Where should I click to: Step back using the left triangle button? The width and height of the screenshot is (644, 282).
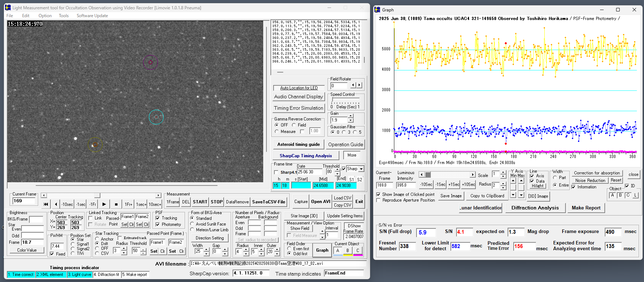pyautogui.click(x=56, y=204)
